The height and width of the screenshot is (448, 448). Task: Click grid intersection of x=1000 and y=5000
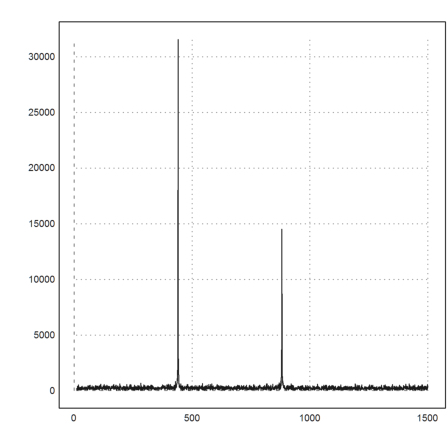[x=310, y=335]
